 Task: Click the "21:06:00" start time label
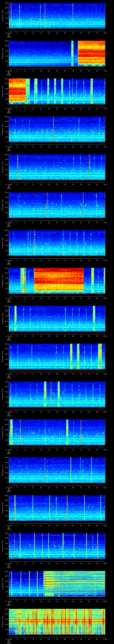tap(9, 109)
